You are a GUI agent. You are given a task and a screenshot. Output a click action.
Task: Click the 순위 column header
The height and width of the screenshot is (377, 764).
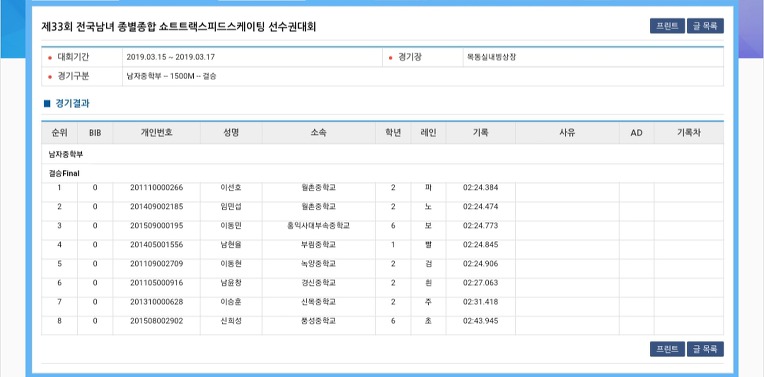pyautogui.click(x=59, y=132)
